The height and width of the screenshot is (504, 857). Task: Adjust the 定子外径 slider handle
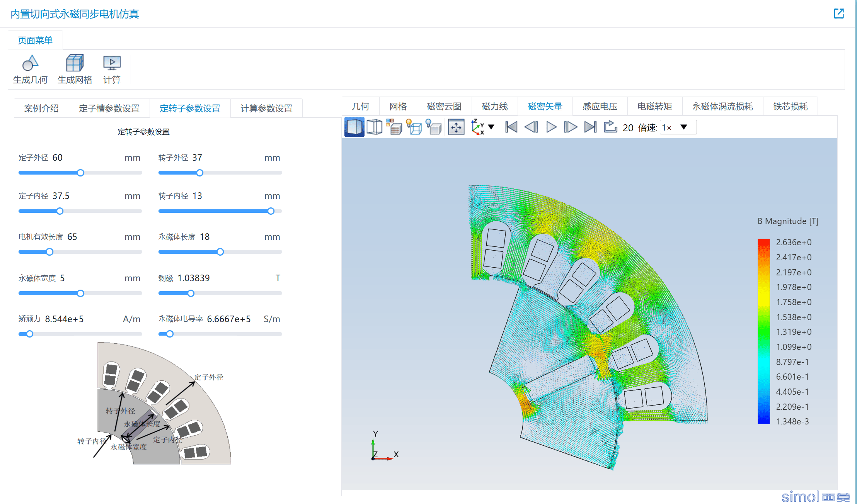80,173
